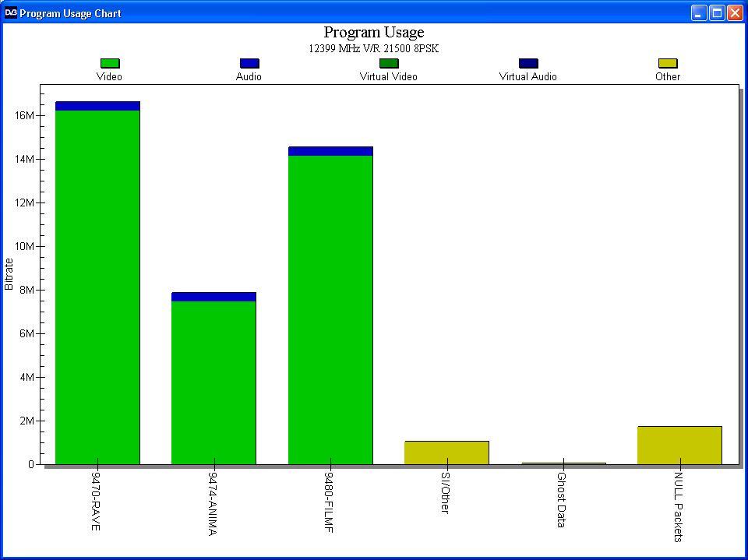The width and height of the screenshot is (748, 560).
Task: Click the green Video legend swatch
Action: click(x=110, y=63)
